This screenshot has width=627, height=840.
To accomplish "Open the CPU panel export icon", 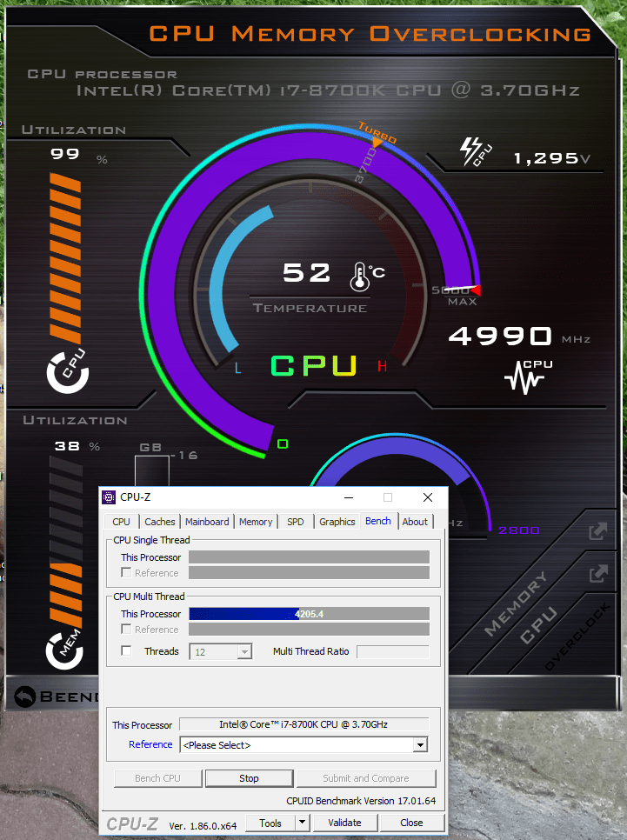I will click(598, 574).
